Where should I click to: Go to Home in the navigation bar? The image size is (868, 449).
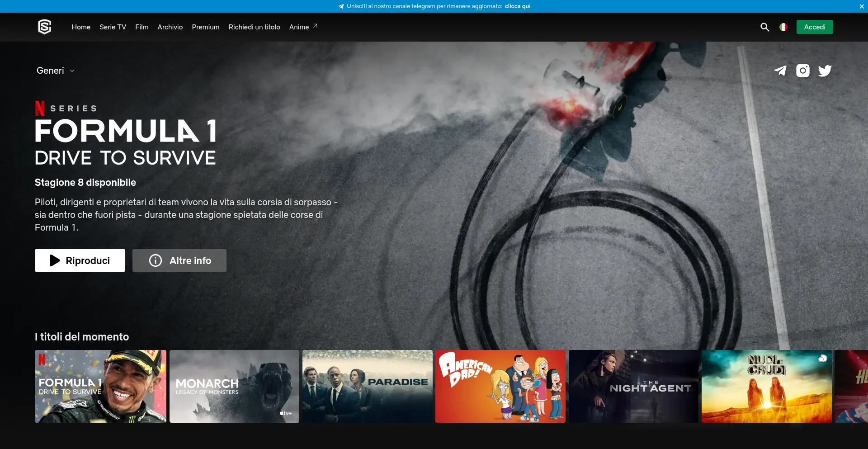(x=81, y=27)
